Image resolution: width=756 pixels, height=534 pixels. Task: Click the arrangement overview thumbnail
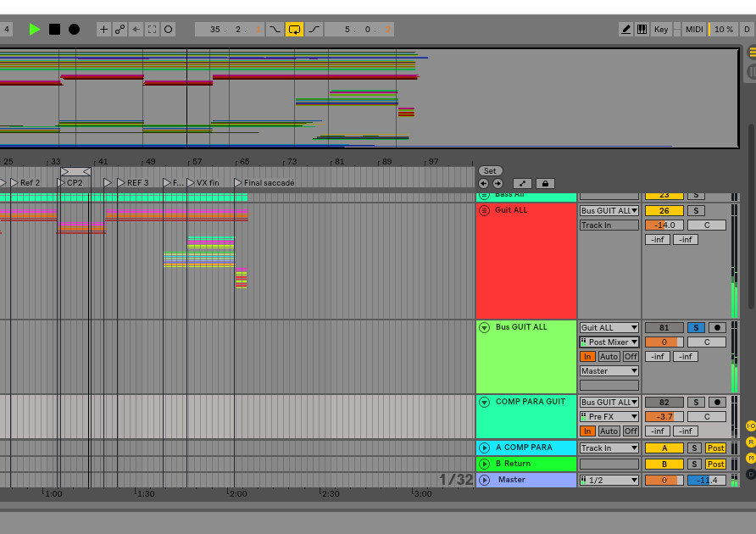[x=370, y=97]
